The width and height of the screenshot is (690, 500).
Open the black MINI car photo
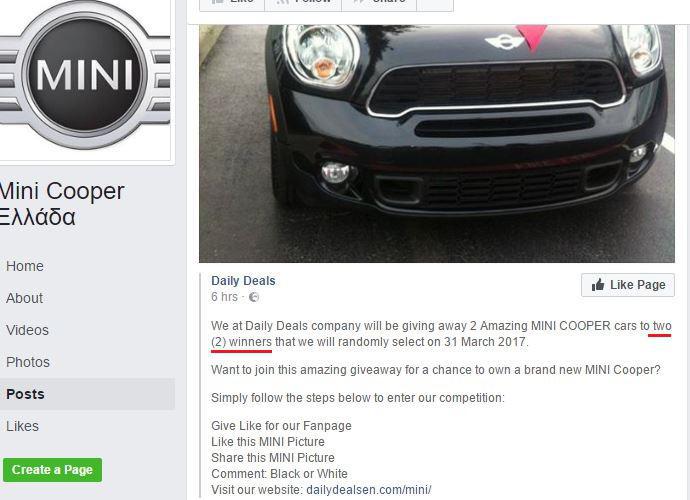click(x=437, y=143)
